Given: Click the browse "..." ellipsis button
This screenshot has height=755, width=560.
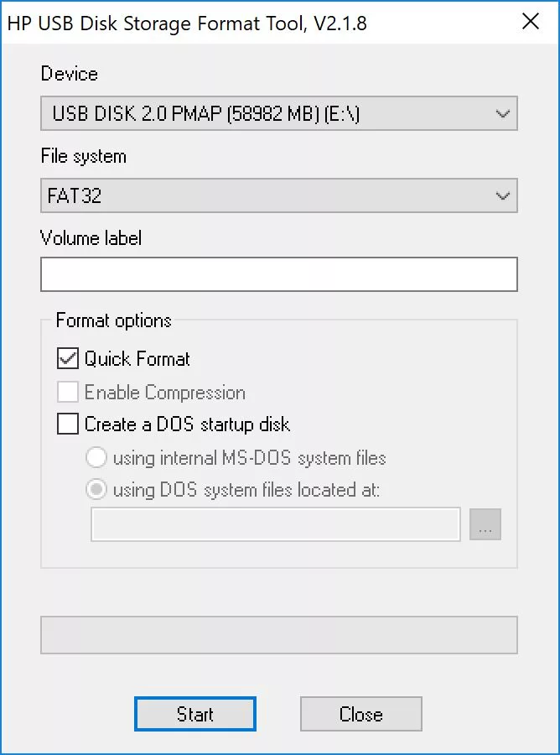Looking at the screenshot, I should coord(485,524).
